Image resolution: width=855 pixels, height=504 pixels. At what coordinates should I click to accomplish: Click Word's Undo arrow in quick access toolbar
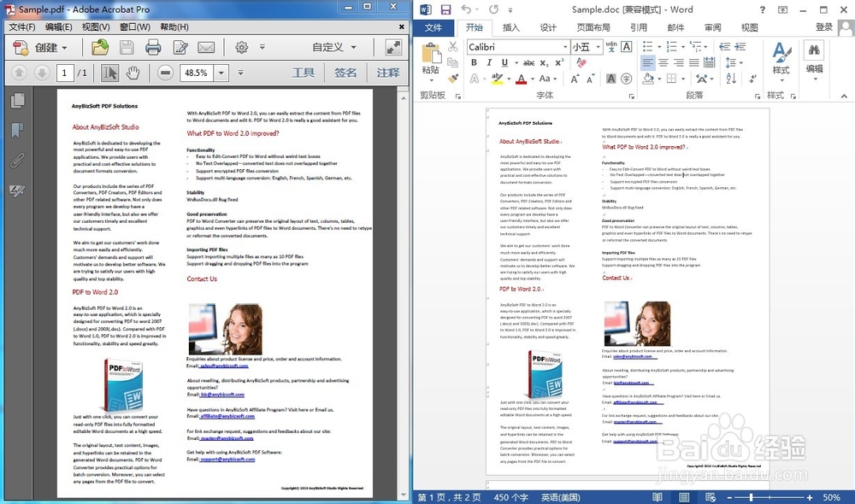(466, 9)
